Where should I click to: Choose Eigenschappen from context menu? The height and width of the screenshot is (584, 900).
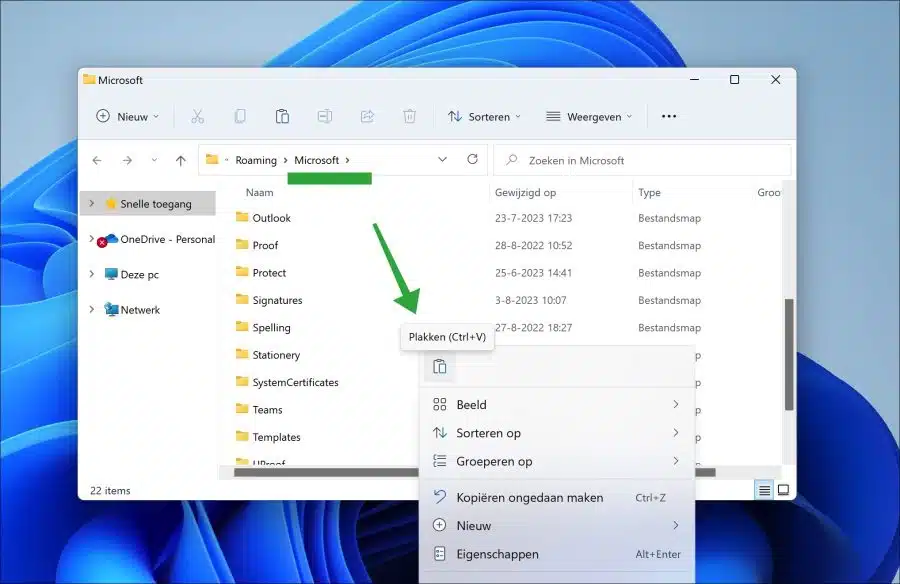pyautogui.click(x=557, y=554)
